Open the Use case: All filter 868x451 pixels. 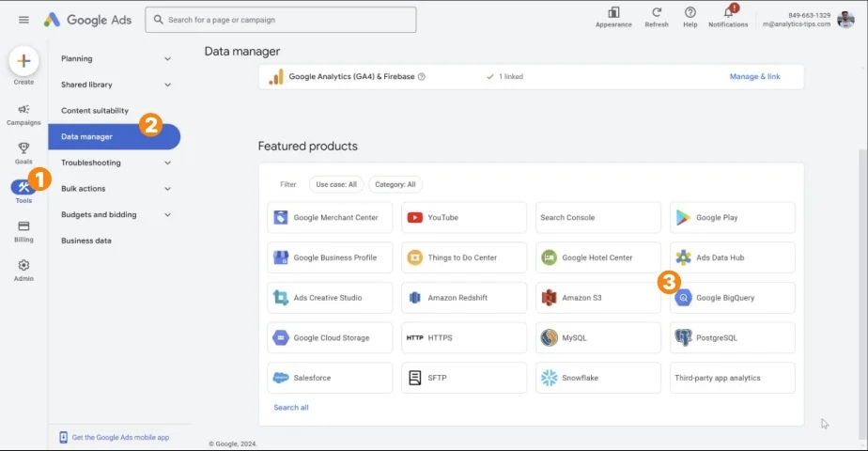(336, 184)
